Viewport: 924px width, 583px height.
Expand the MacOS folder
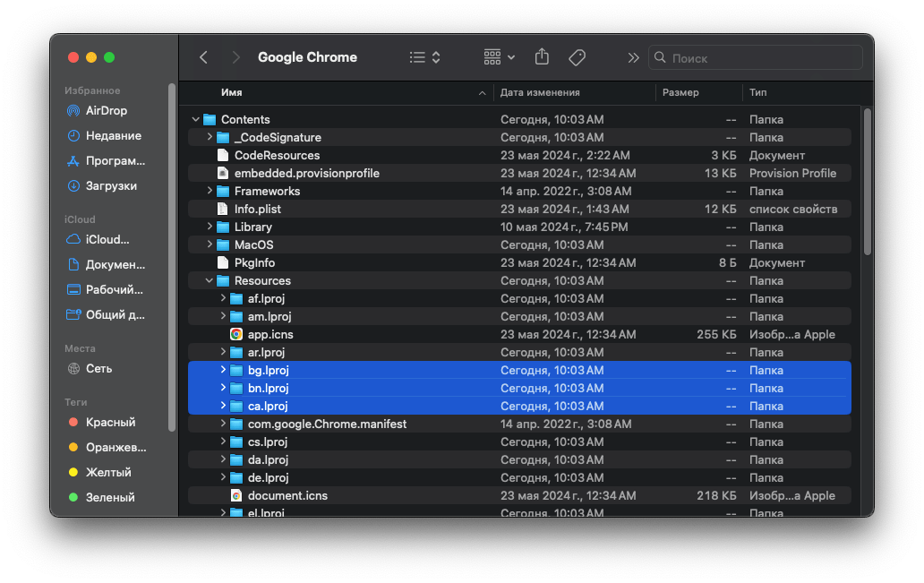click(210, 244)
